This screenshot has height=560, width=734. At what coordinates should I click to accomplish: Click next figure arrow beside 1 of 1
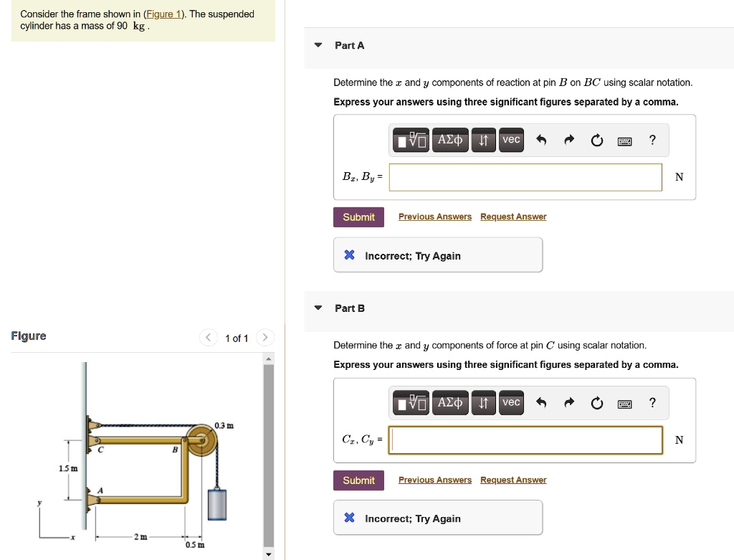(x=264, y=337)
